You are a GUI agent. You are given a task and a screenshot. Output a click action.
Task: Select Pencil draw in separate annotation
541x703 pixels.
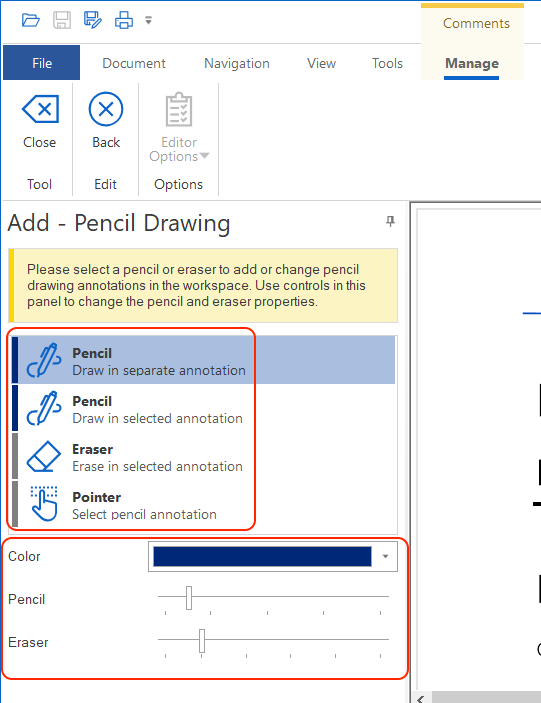(x=203, y=360)
